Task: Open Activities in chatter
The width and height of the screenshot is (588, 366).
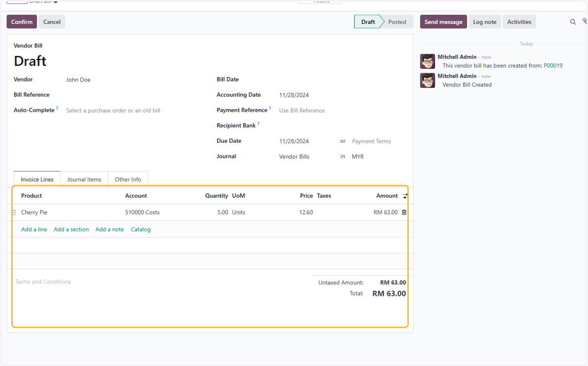Action: coord(519,22)
